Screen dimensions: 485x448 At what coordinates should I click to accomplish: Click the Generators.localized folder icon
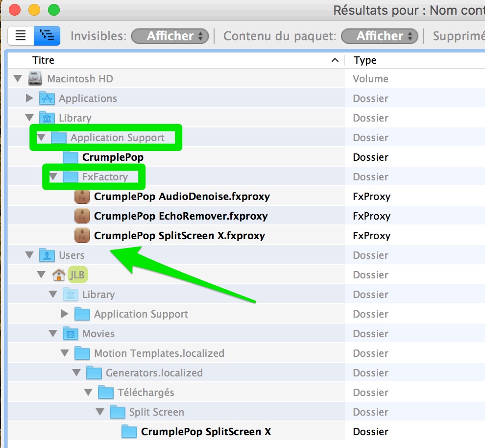[94, 373]
